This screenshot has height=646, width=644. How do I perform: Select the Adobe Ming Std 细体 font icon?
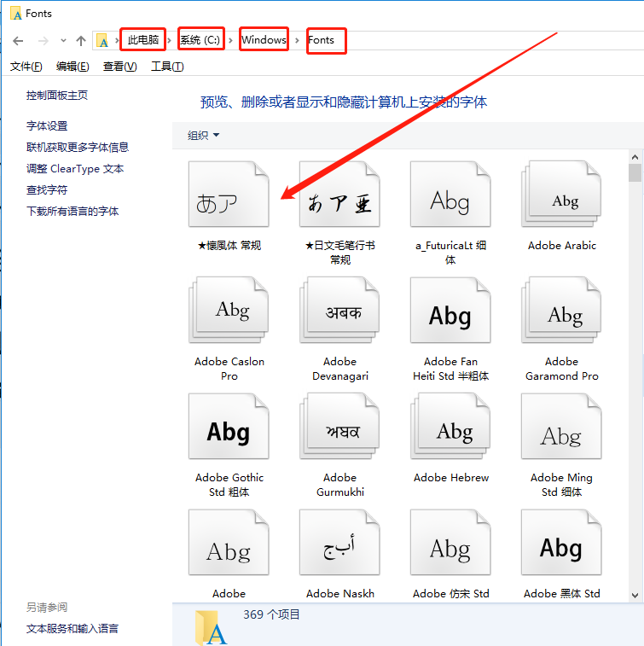pos(561,426)
